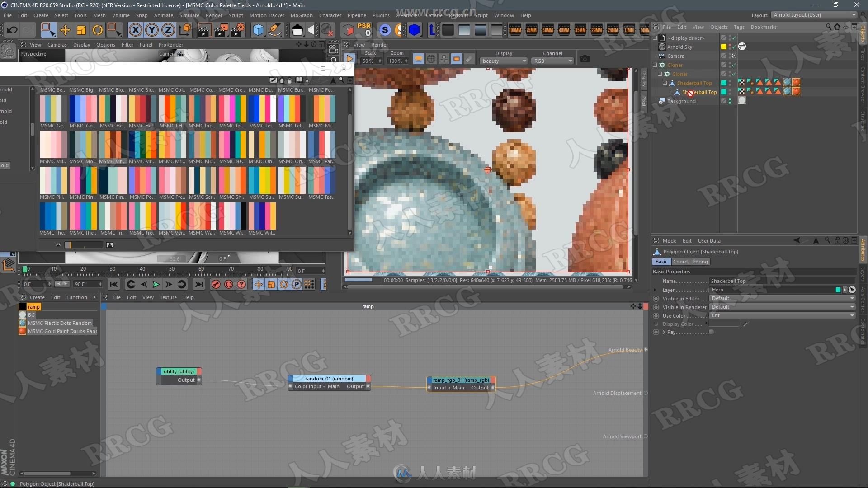The image size is (868, 488).
Task: Collapse the Shaderball Top parent object
Action: (665, 83)
